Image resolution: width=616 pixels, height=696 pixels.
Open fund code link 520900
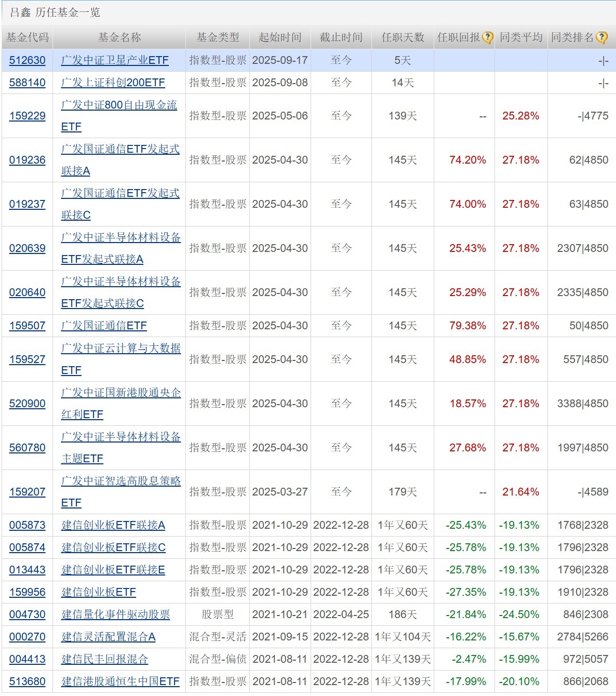pyautogui.click(x=28, y=404)
